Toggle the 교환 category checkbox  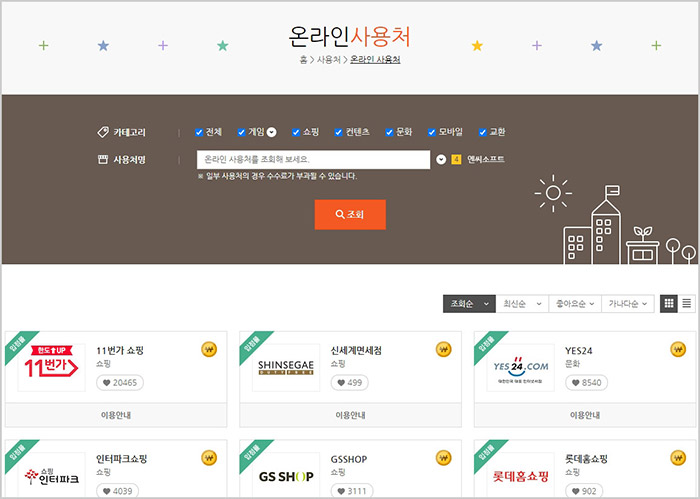pos(482,132)
